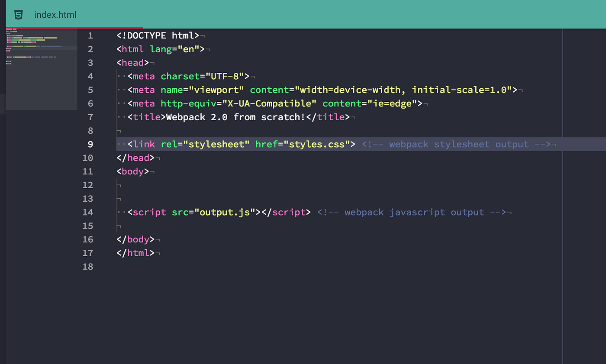The image size is (606, 364).
Task: Click the HTML5 file type icon in the tab
Action: point(18,14)
